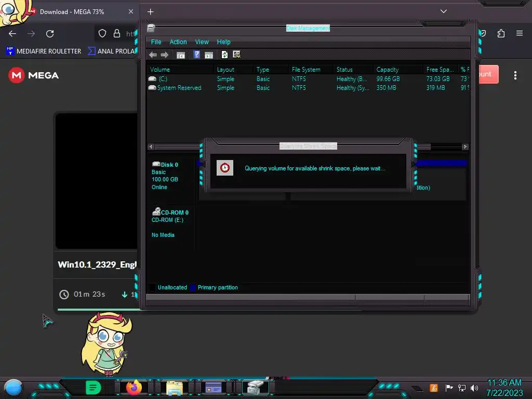This screenshot has width=532, height=399.
Task: Select the (C:) volume row
Action: [309, 79]
